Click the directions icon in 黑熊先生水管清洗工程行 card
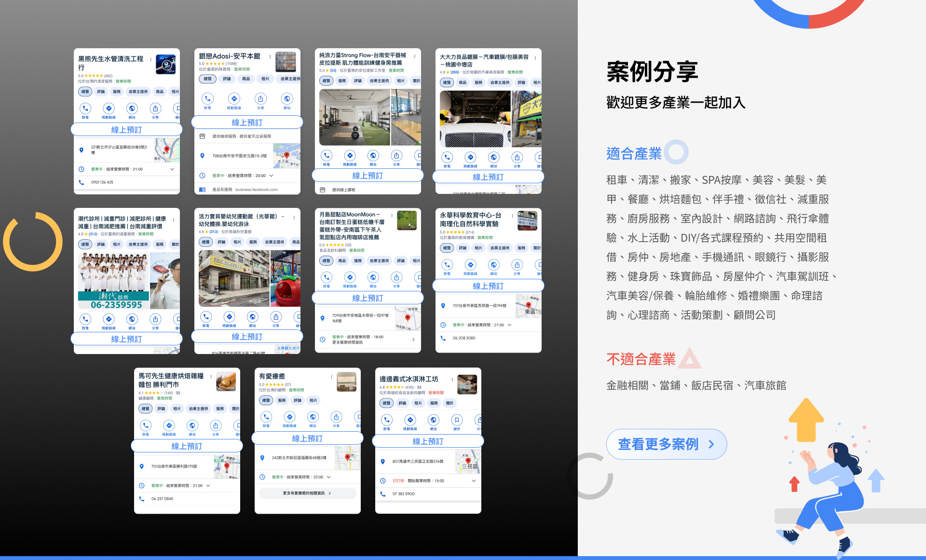 click(x=109, y=109)
